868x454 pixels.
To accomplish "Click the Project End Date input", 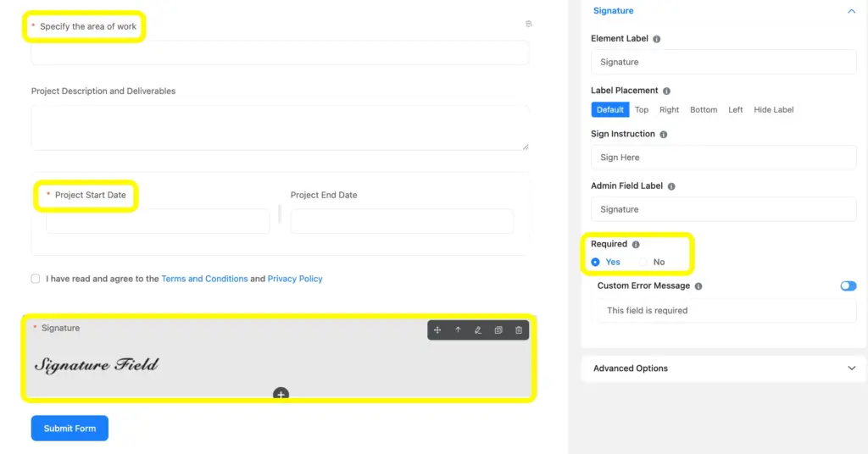I will click(402, 221).
